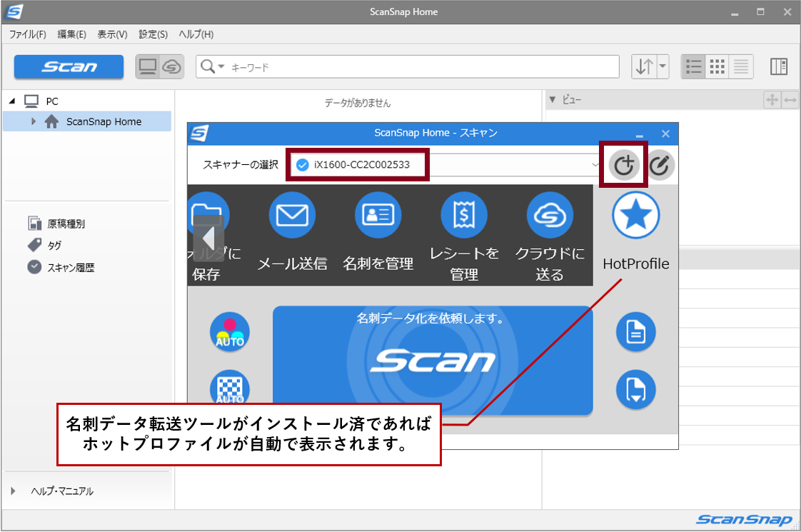Click the ScanSnap Home title bar app icon
The width and height of the screenshot is (801, 532).
coord(15,11)
